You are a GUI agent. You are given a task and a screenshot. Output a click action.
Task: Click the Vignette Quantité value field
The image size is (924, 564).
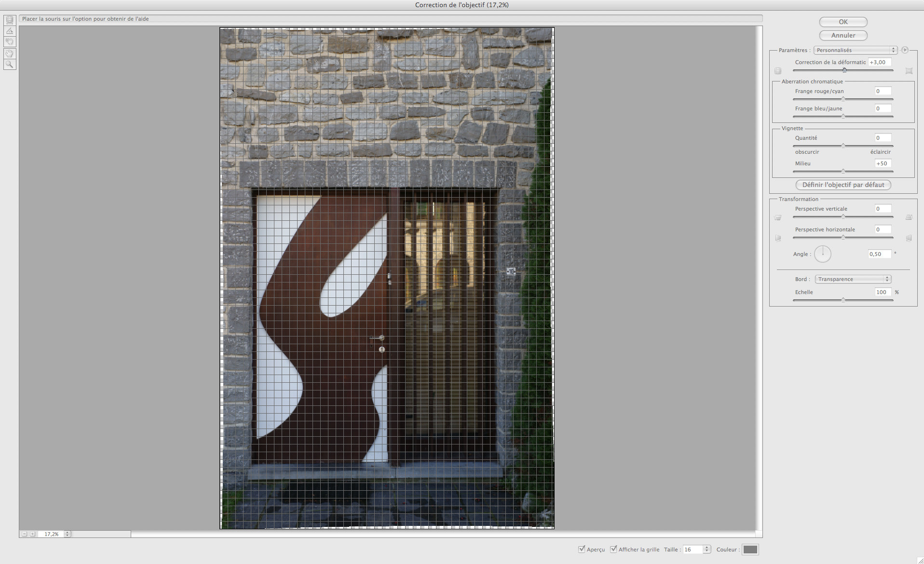tap(883, 138)
